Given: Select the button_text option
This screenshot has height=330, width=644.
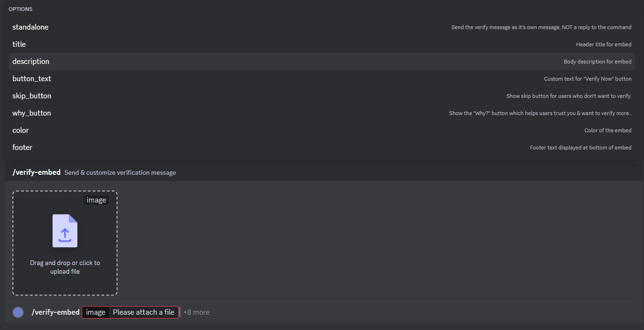Looking at the screenshot, I should 32,78.
